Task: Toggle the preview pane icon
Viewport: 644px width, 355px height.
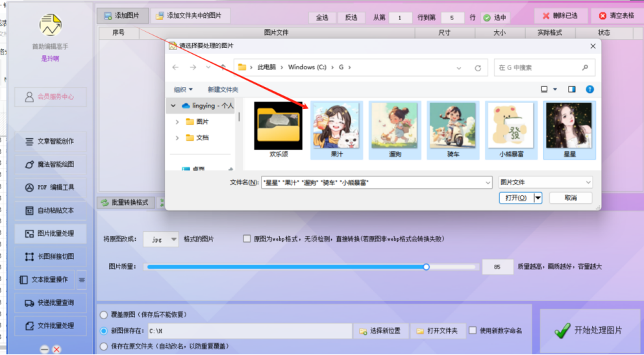Action: (572, 89)
